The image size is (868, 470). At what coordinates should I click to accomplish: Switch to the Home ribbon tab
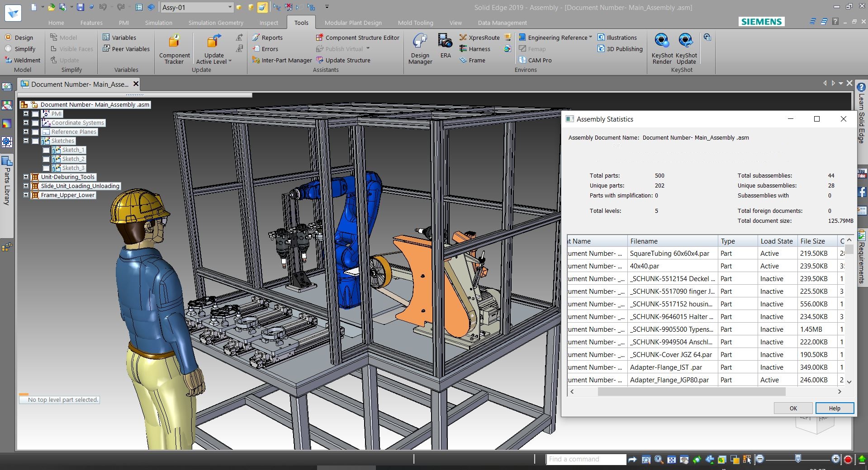[x=56, y=23]
